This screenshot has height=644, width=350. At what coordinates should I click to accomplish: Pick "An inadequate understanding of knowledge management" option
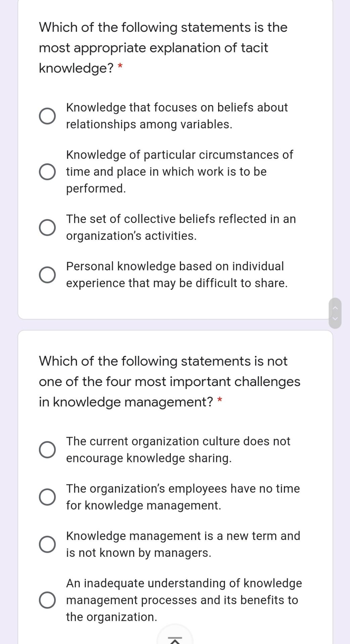(47, 600)
